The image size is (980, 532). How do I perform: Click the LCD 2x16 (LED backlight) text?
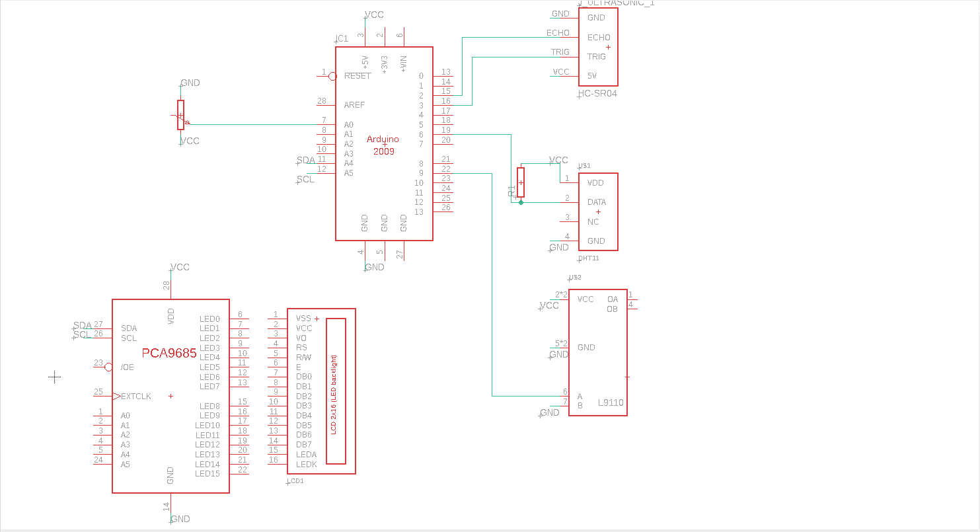pyautogui.click(x=334, y=394)
